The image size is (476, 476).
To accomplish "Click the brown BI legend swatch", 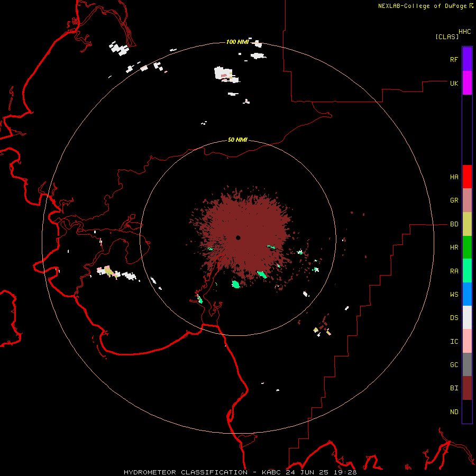I will [x=467, y=388].
